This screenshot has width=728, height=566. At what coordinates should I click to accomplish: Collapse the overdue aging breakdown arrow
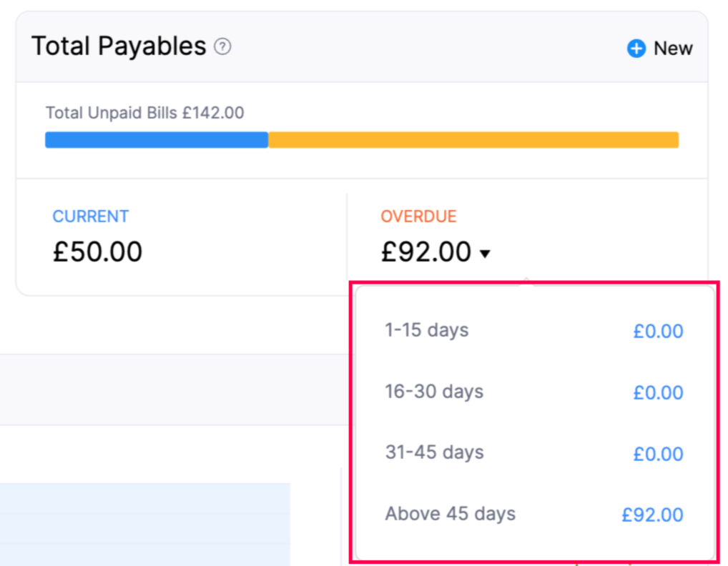pyautogui.click(x=486, y=254)
